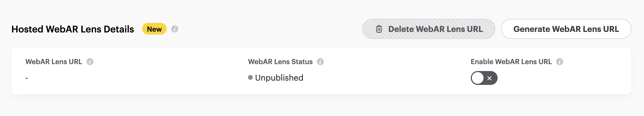The image size is (644, 116).
Task: Click the yellow New badge
Action: pos(154,29)
